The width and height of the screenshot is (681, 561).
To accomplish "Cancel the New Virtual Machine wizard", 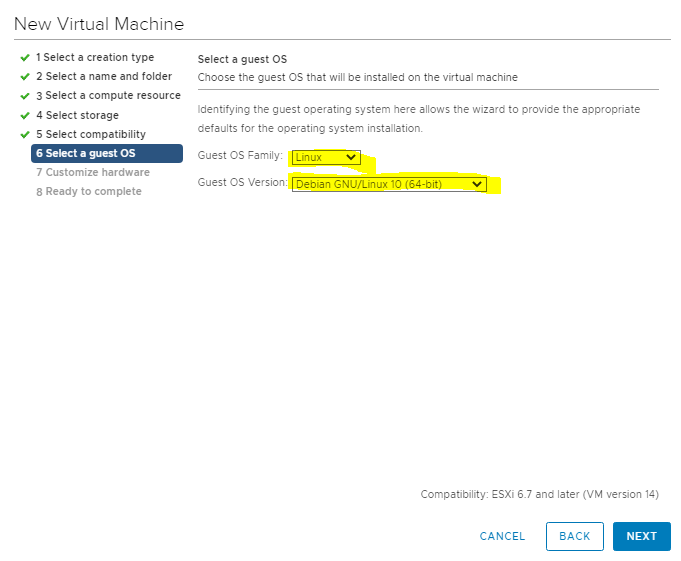I will point(502,537).
